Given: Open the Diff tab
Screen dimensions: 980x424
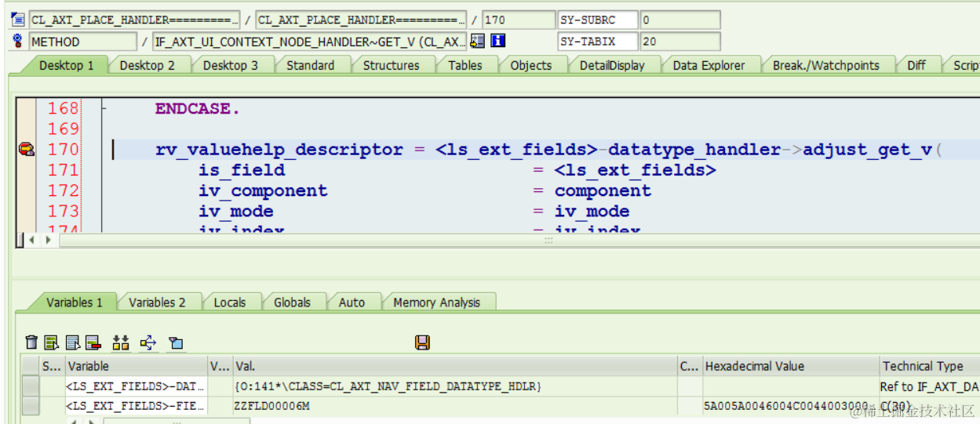Looking at the screenshot, I should click(x=916, y=66).
